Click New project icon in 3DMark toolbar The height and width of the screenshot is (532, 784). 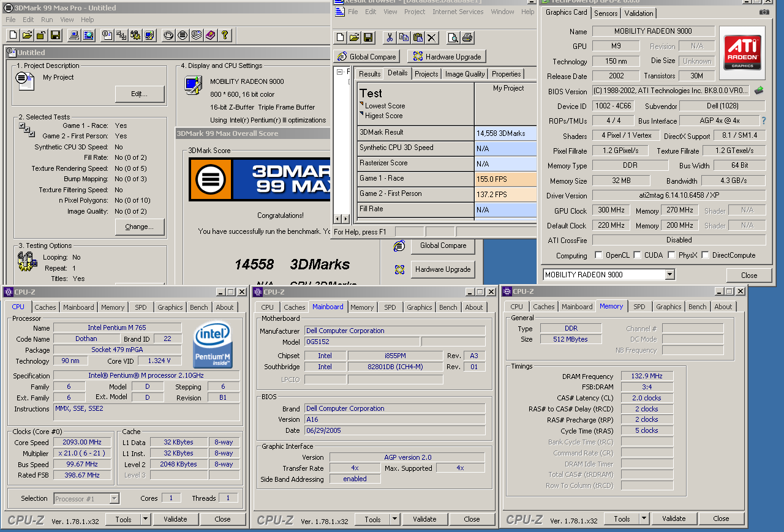[x=13, y=35]
